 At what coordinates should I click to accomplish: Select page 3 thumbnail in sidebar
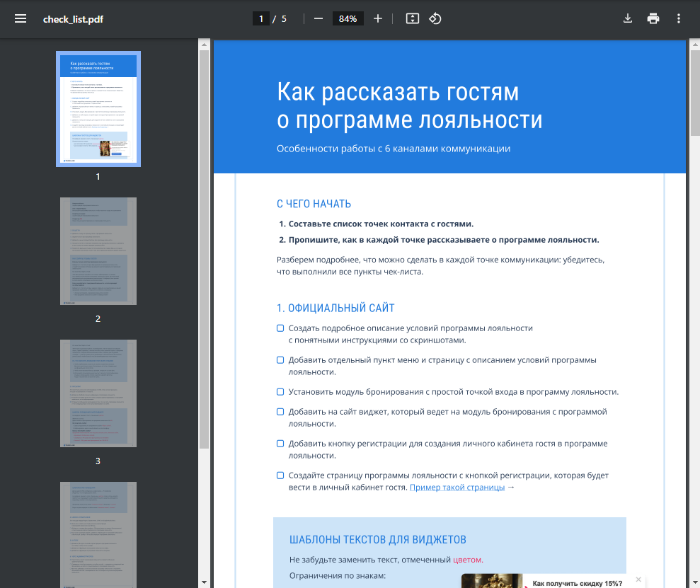click(x=98, y=393)
